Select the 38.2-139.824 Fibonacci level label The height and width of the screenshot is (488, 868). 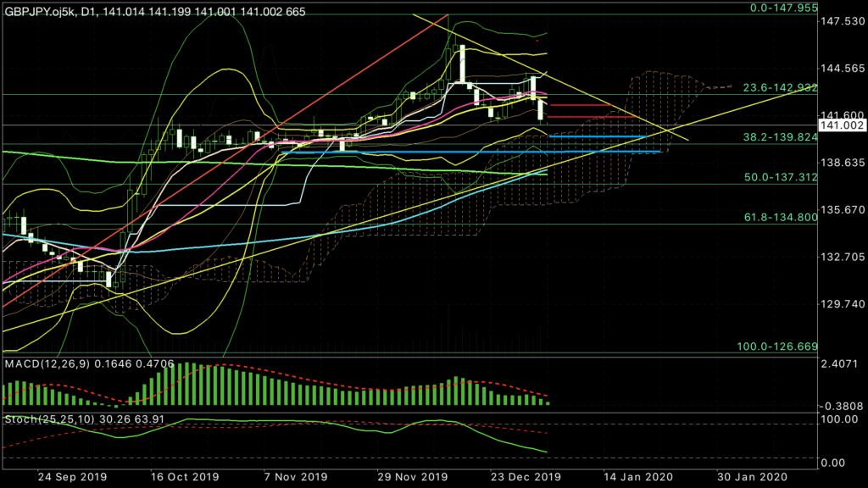(x=780, y=137)
